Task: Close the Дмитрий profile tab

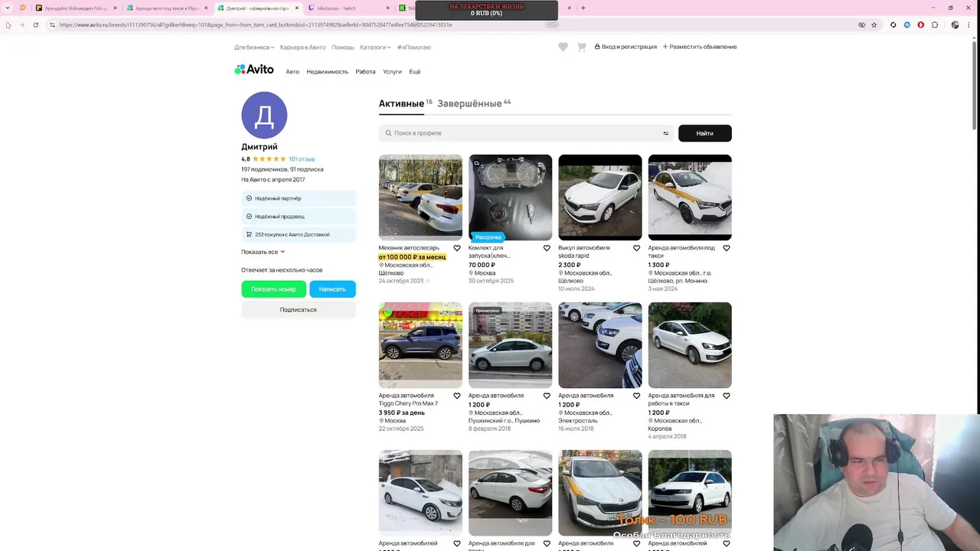Action: point(297,8)
